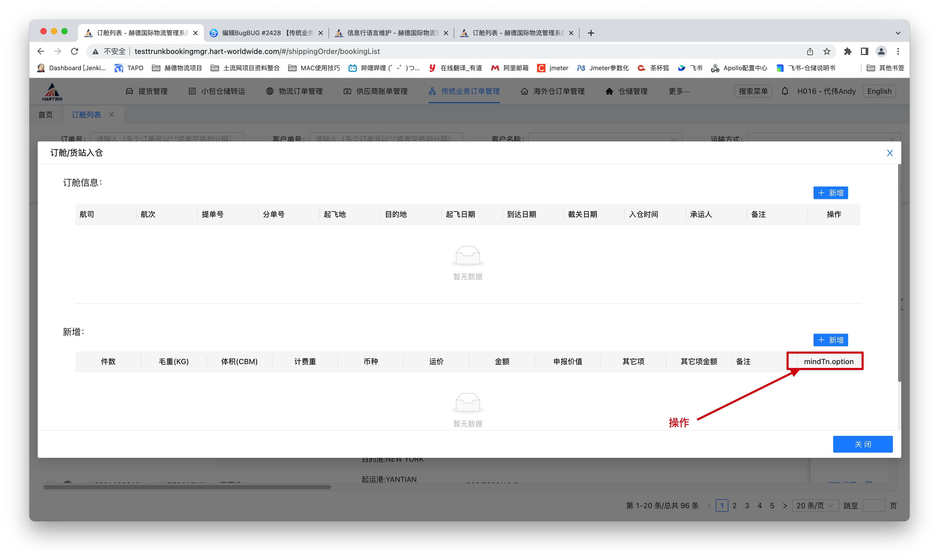The image size is (939, 560).
Task: Close the 订舱/货站入仓 dialog with X
Action: pyautogui.click(x=889, y=153)
